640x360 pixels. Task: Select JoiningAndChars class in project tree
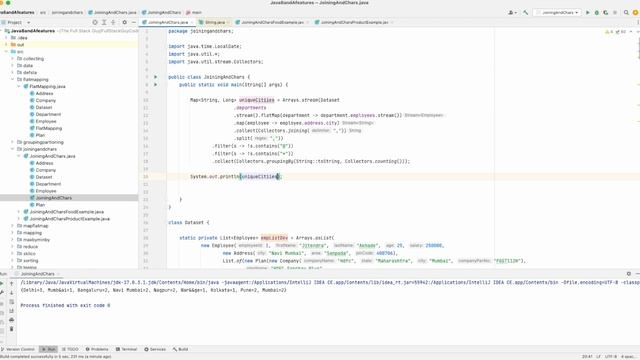(x=53, y=198)
